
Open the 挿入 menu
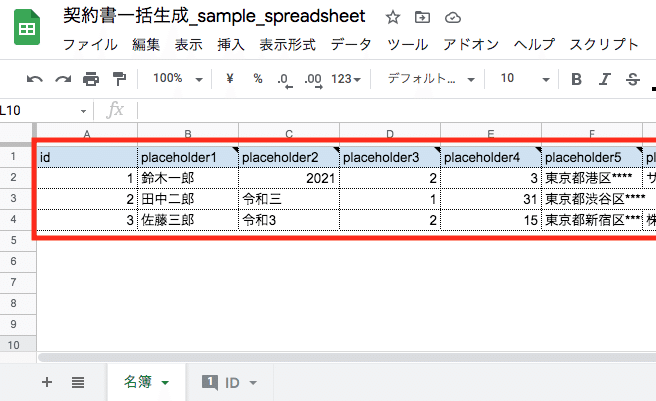tap(231, 44)
